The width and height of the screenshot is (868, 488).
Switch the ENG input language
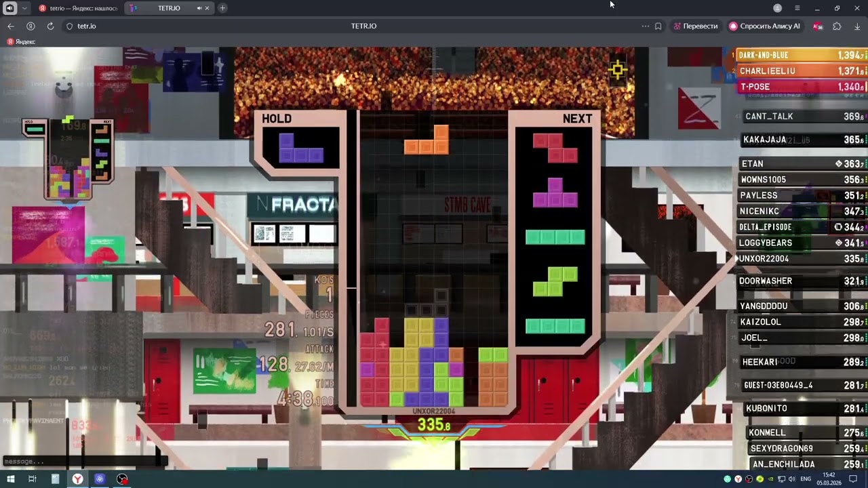pyautogui.click(x=806, y=479)
